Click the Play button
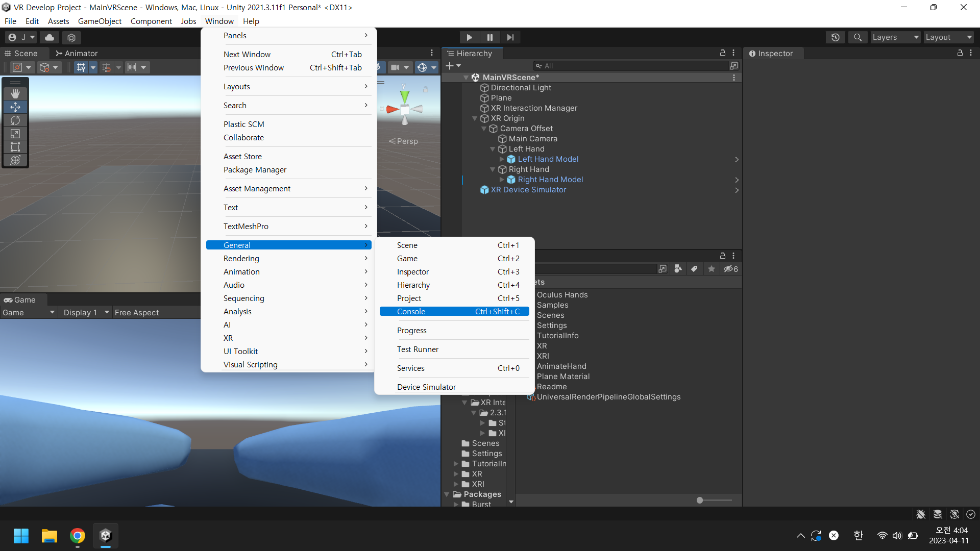This screenshot has width=980, height=551. (469, 37)
